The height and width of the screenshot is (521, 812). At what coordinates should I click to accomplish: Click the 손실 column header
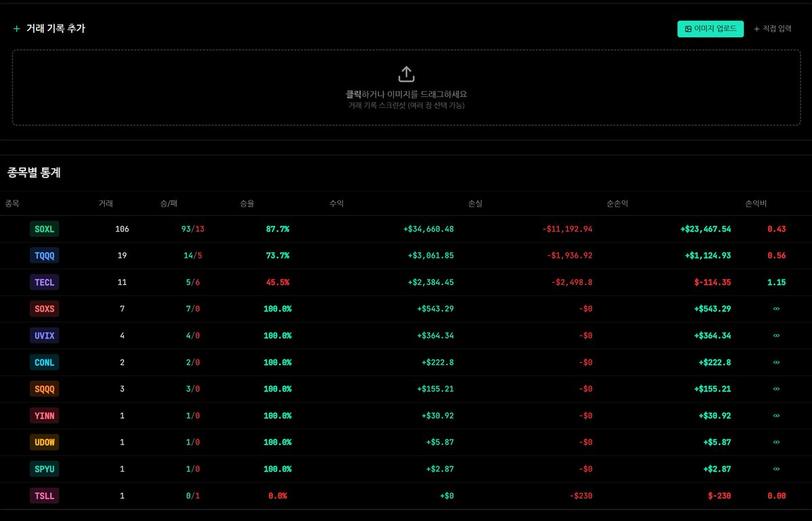click(476, 204)
